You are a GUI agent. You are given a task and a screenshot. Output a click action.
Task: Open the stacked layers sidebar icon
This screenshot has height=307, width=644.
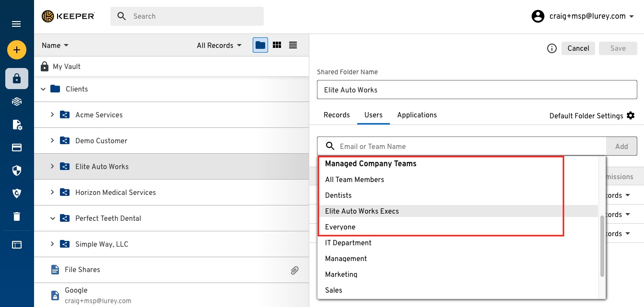point(17,102)
